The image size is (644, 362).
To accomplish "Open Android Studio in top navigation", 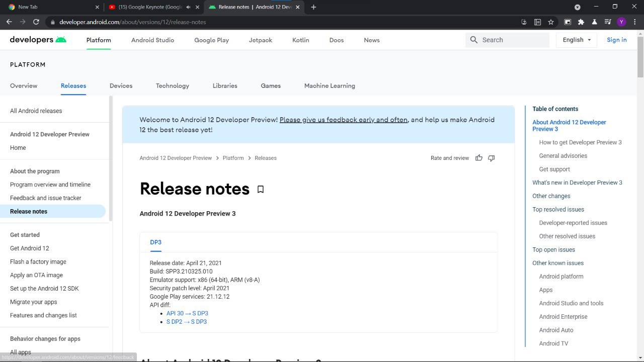I will (x=152, y=40).
